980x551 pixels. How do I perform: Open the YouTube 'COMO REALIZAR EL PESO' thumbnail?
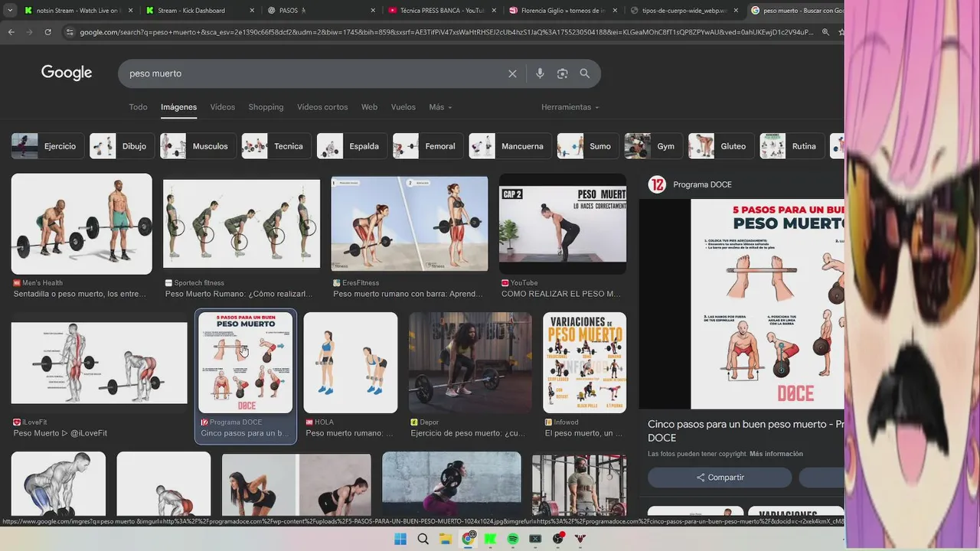(x=563, y=223)
